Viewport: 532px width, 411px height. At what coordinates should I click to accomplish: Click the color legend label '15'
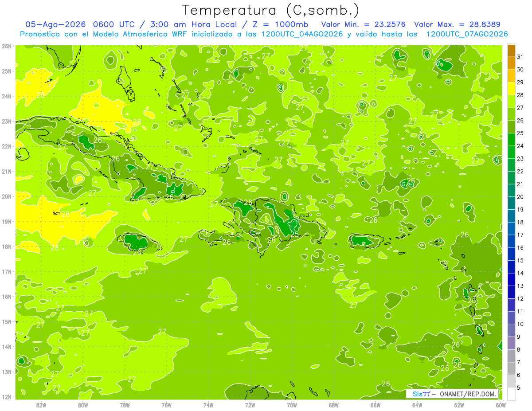click(520, 260)
